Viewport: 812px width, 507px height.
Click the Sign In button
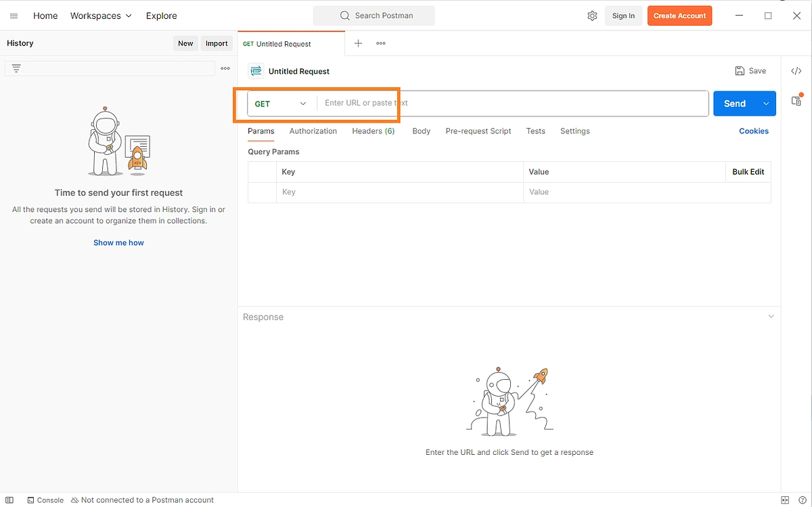623,16
